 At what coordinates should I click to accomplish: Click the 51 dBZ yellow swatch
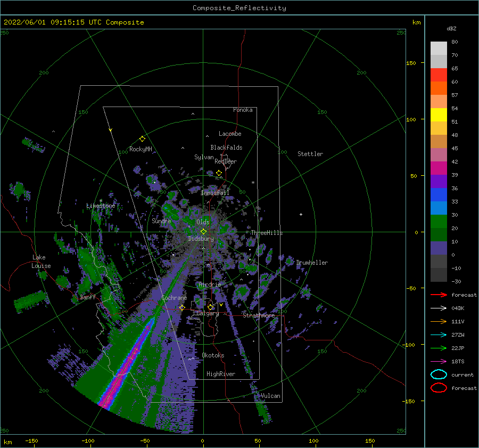[x=439, y=115]
